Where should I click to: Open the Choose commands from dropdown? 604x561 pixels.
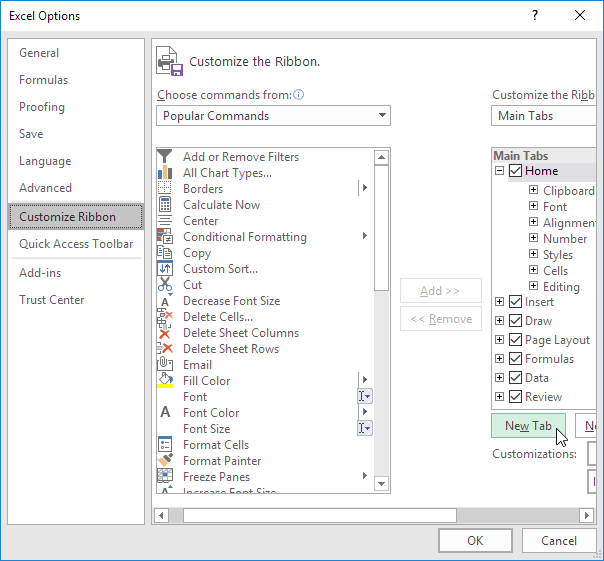pyautogui.click(x=273, y=116)
